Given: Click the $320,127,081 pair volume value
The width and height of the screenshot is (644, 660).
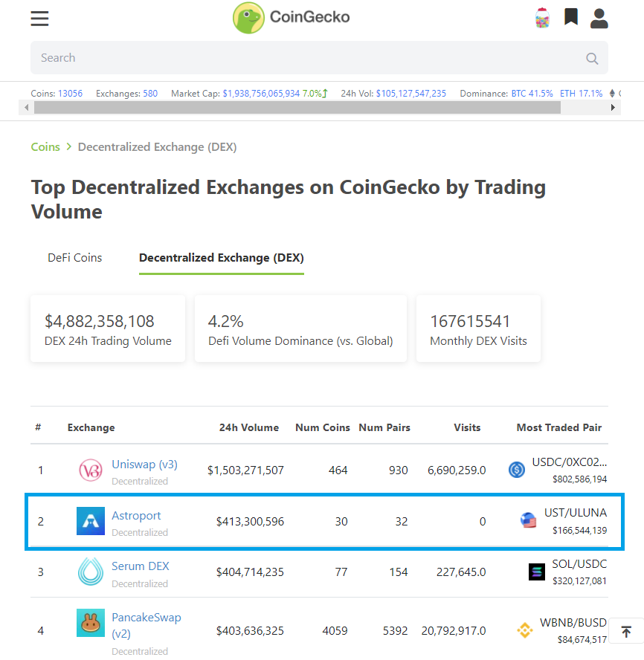Looking at the screenshot, I should point(579,581).
